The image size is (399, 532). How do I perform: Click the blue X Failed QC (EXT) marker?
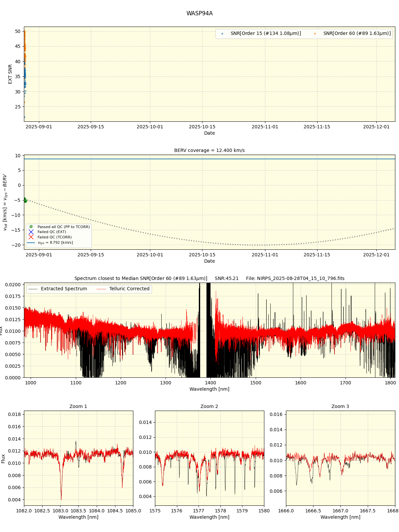(x=31, y=232)
